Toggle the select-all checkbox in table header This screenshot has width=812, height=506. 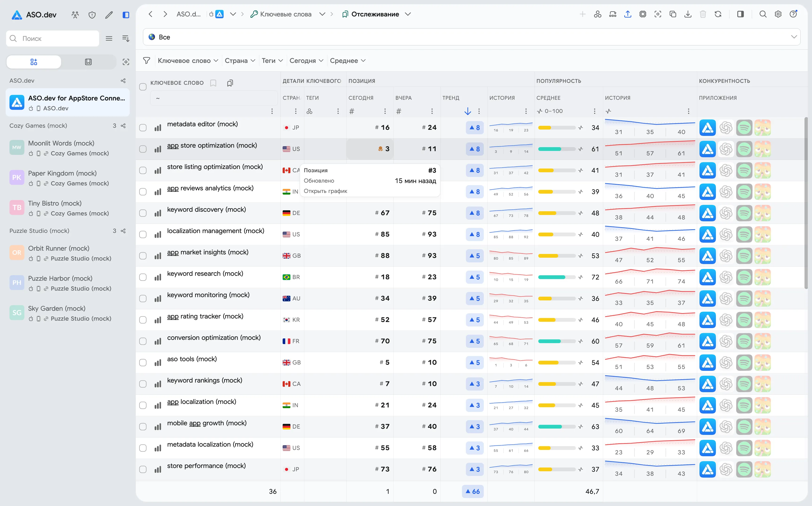pyautogui.click(x=143, y=87)
